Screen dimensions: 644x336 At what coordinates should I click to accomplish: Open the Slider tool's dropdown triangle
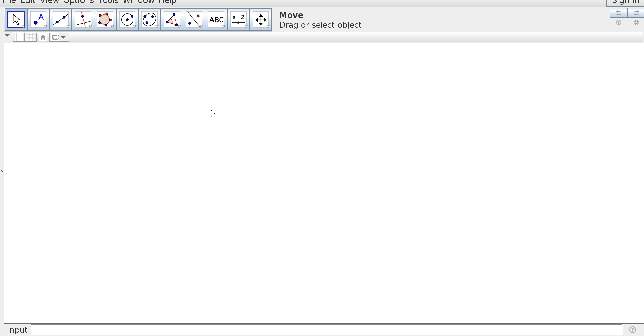pos(246,27)
